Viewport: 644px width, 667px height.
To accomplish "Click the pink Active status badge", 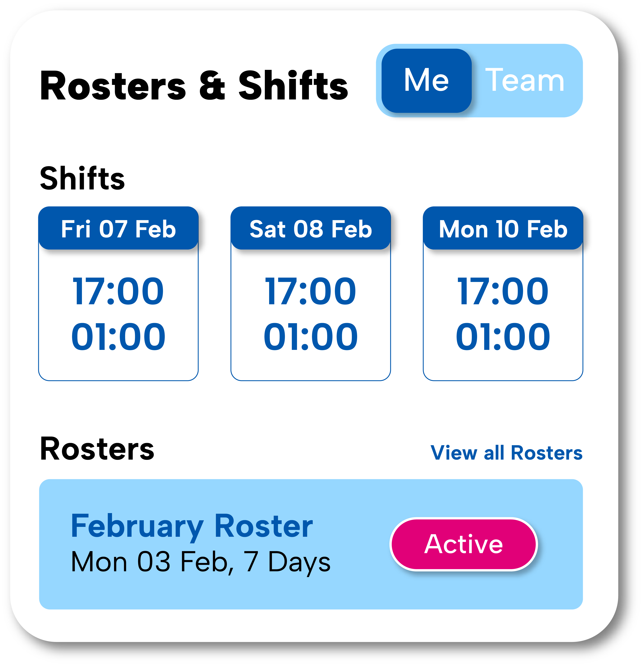I will coord(463,544).
